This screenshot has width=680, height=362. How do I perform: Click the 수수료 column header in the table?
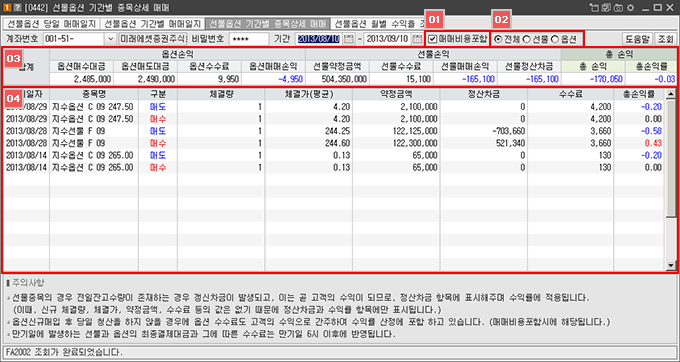(x=571, y=94)
